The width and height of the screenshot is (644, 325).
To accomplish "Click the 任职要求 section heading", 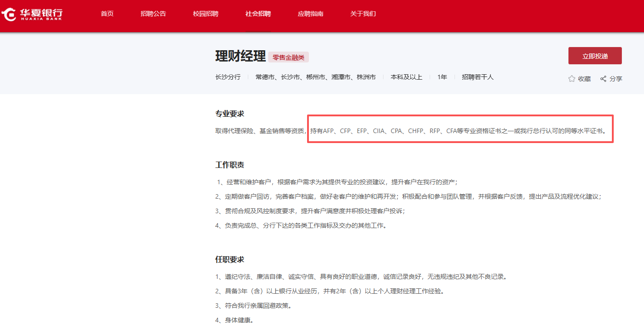I will (230, 260).
